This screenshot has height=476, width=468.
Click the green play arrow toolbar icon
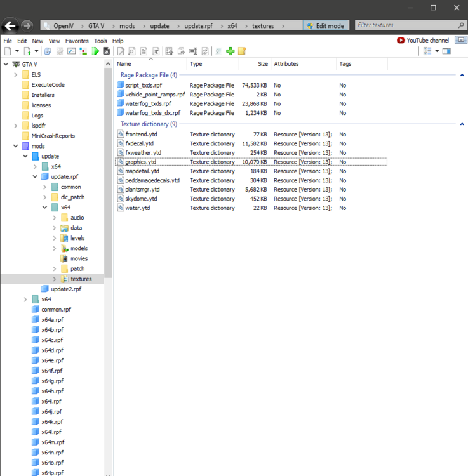click(x=95, y=51)
